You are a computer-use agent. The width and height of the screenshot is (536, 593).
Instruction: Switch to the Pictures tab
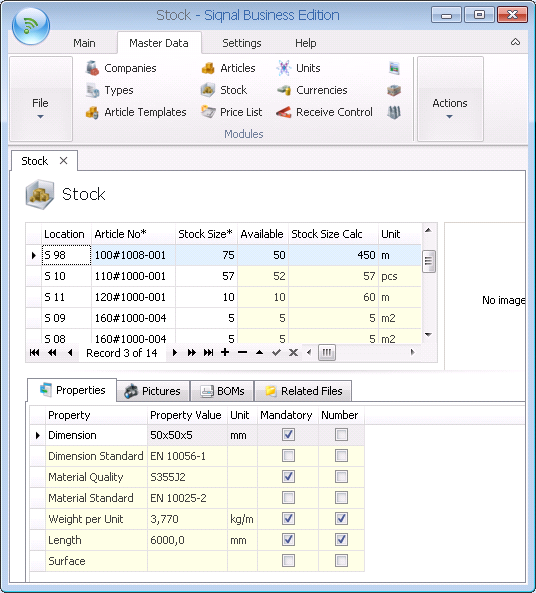(153, 391)
